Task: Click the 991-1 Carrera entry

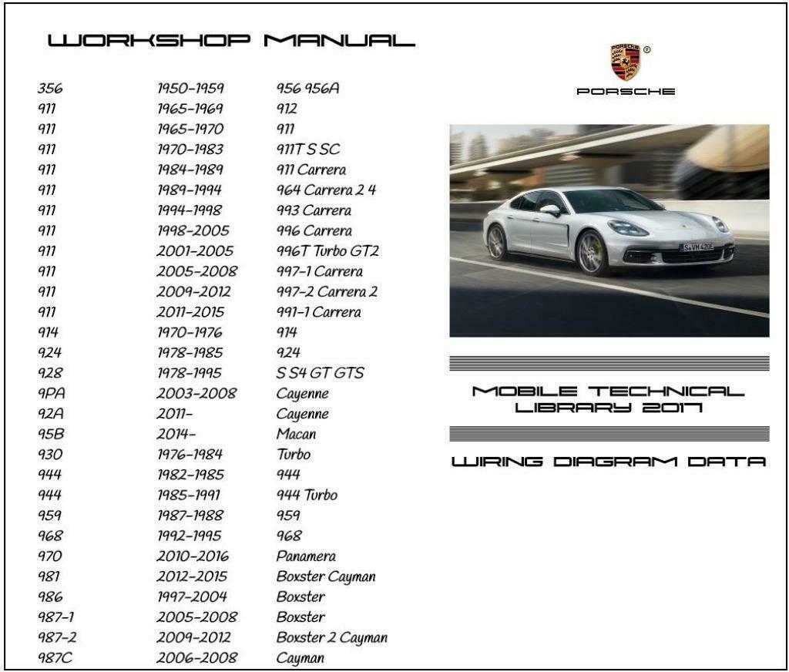Action: (318, 312)
